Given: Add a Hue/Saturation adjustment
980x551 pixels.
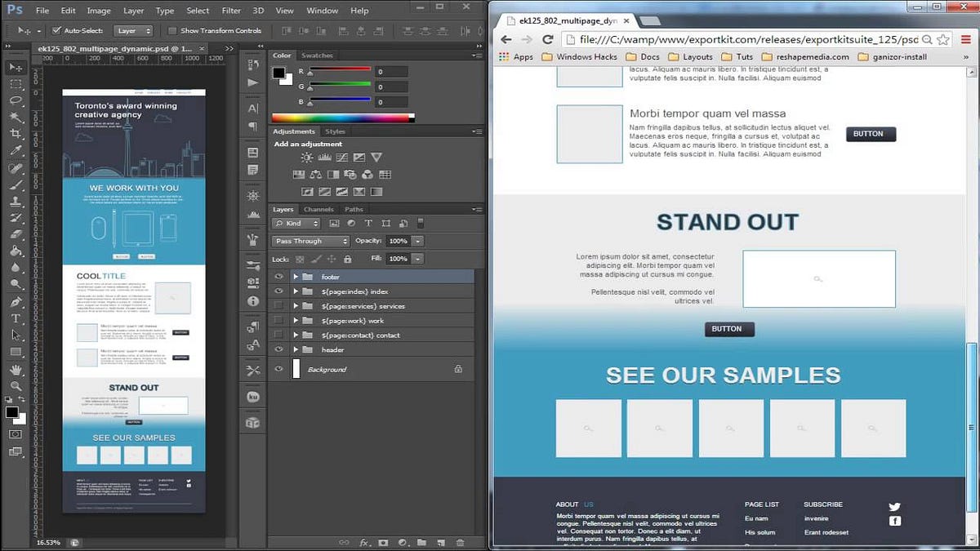Looking at the screenshot, I should coord(299,175).
